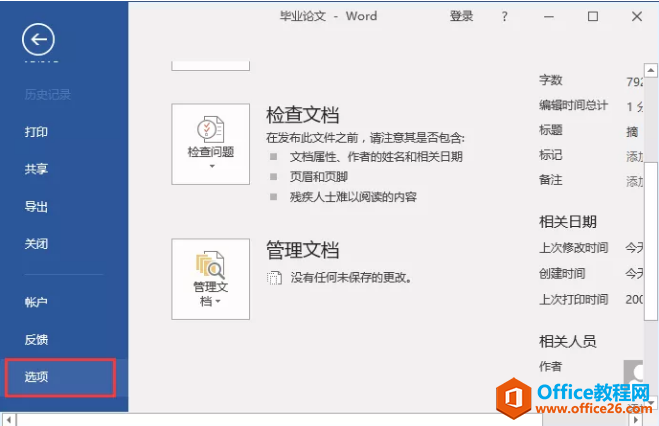Click the 字数 word count label
Image resolution: width=659 pixels, height=426 pixels.
[551, 80]
